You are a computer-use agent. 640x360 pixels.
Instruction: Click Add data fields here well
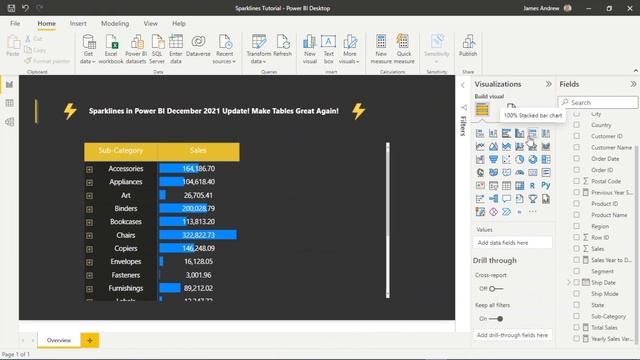(513, 242)
